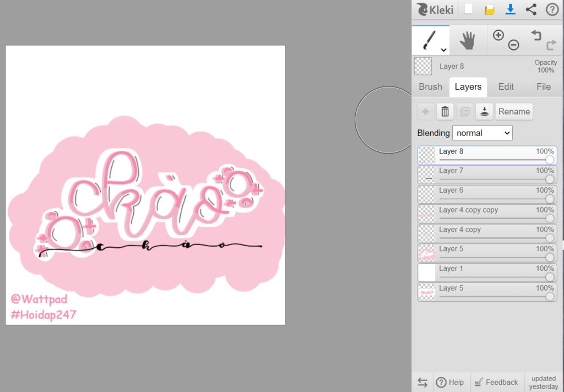Click the Kleki logo
The height and width of the screenshot is (392, 564).
coord(435,9)
